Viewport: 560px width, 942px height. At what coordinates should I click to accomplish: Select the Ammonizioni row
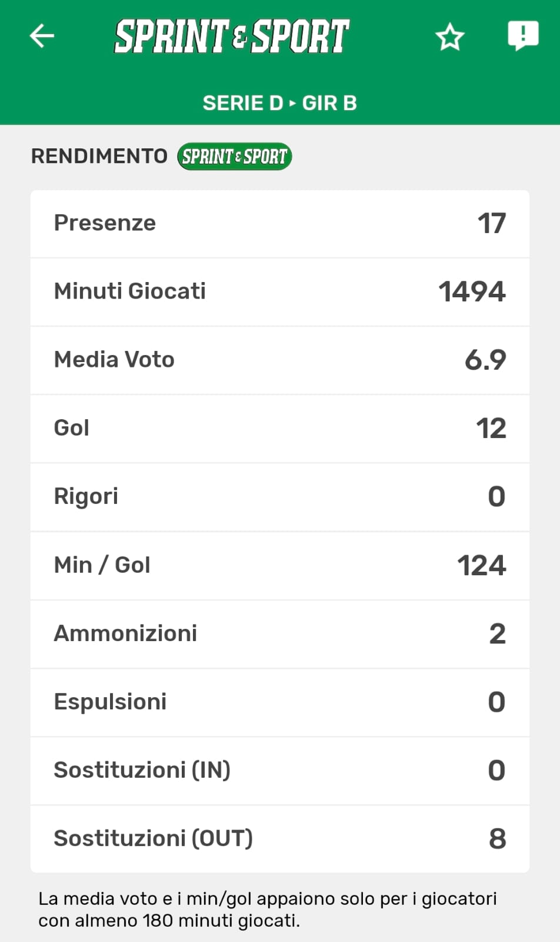point(280,633)
